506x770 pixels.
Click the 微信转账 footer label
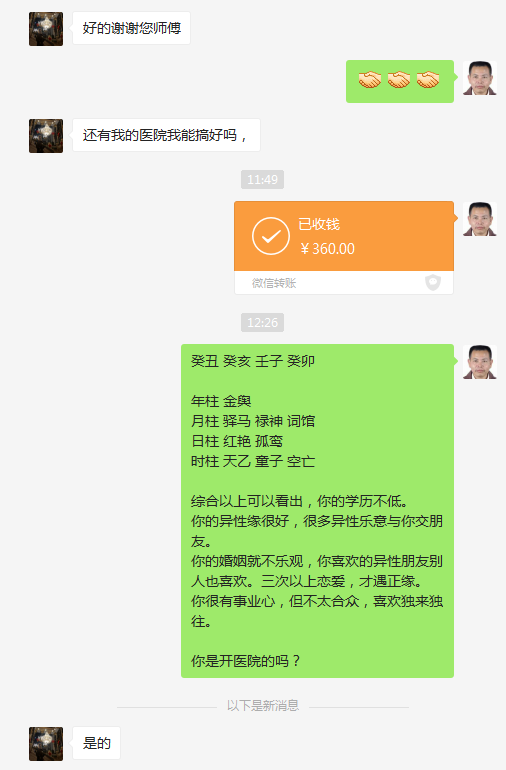coord(274,283)
